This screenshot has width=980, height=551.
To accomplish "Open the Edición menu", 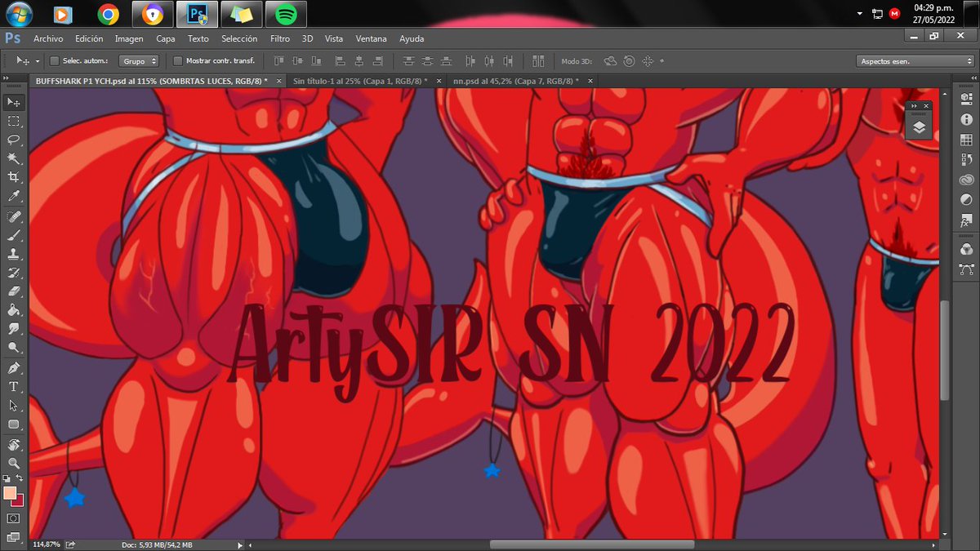I will 89,38.
